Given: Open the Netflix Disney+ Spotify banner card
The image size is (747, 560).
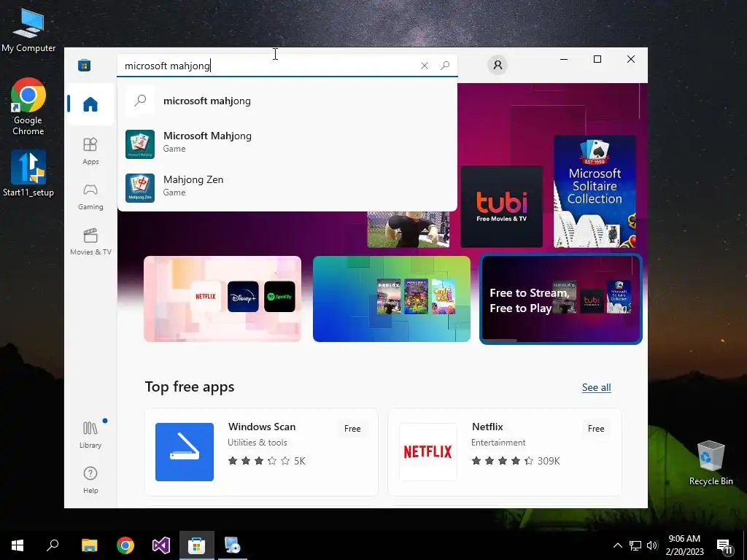Looking at the screenshot, I should (222, 299).
